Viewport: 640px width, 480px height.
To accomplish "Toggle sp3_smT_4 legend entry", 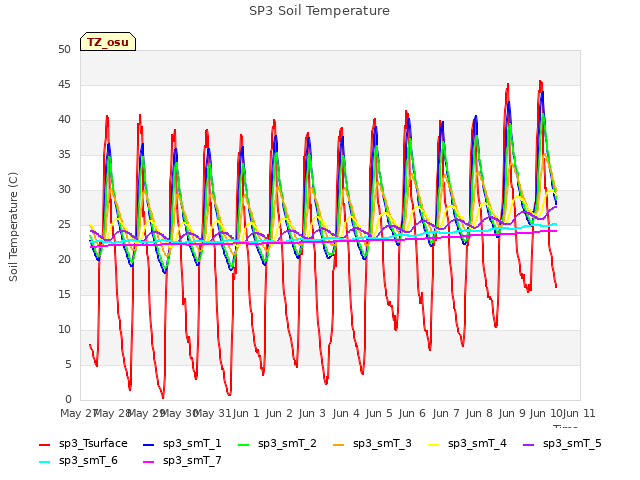I will pos(467,444).
